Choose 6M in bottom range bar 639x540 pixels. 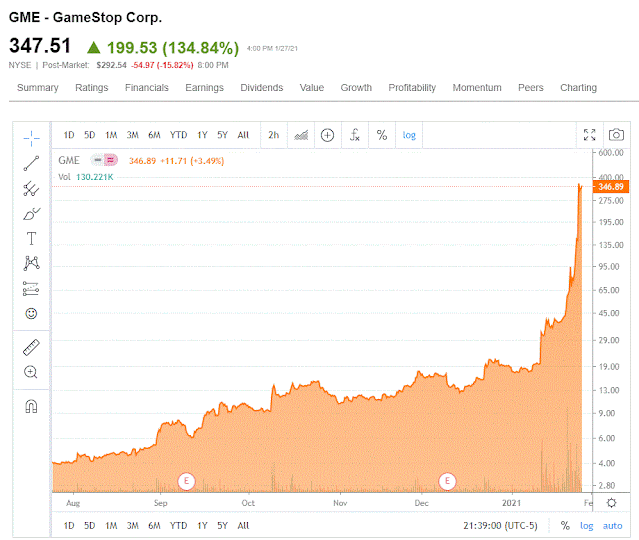tap(154, 526)
